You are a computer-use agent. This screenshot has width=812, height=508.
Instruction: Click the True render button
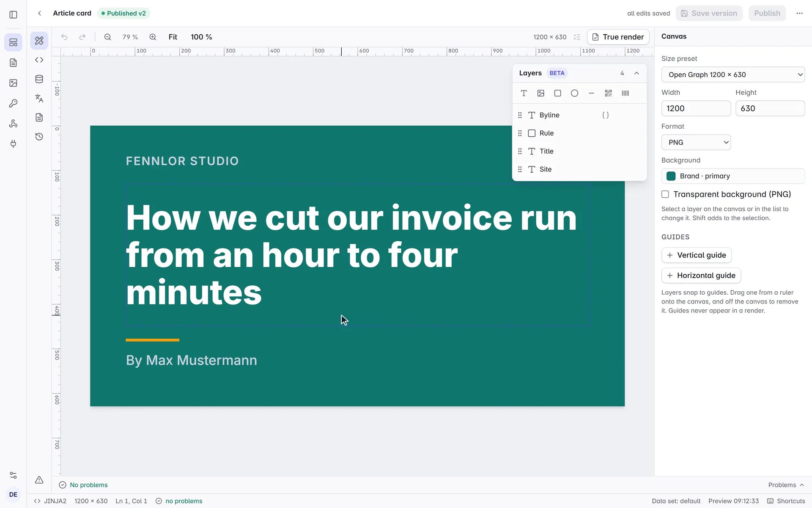(x=618, y=37)
